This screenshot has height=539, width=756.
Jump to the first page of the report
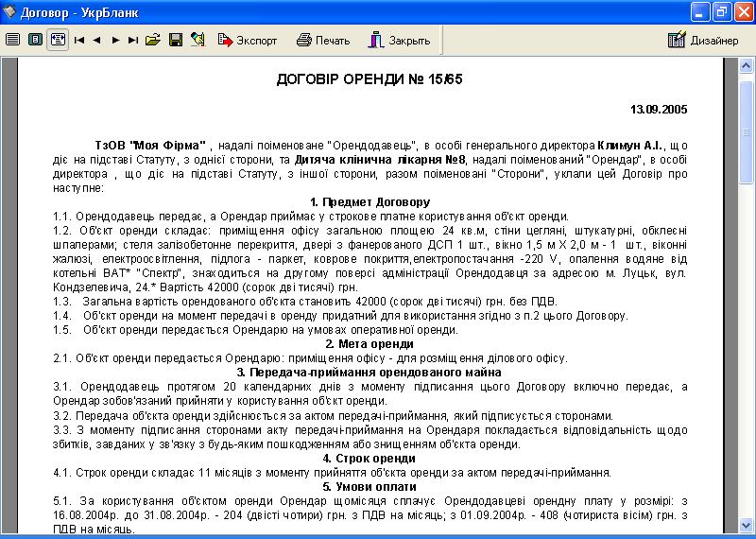79,40
